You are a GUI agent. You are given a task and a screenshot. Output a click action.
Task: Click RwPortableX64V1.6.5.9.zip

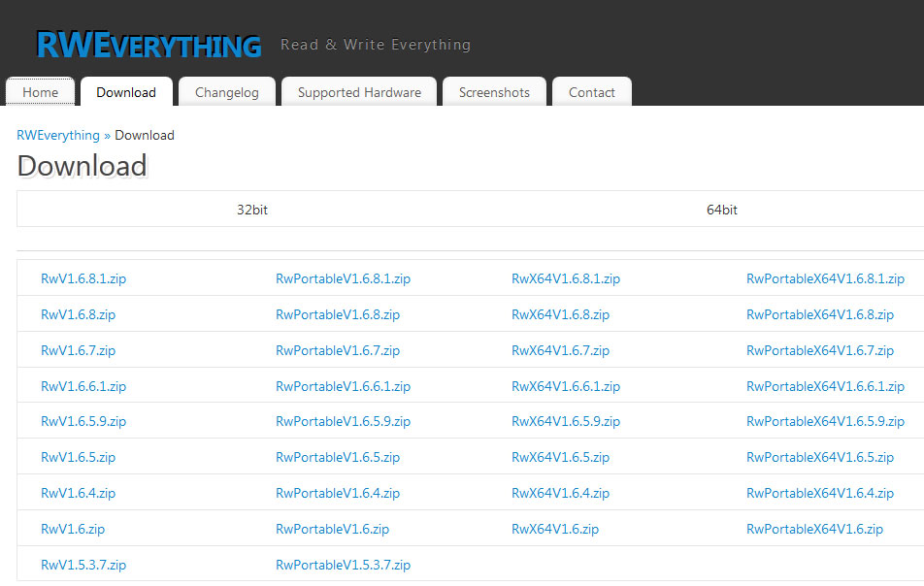point(825,421)
